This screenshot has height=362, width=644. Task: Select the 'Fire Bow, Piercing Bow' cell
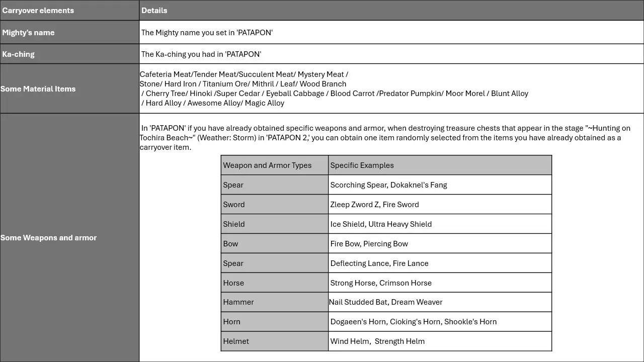(369, 244)
